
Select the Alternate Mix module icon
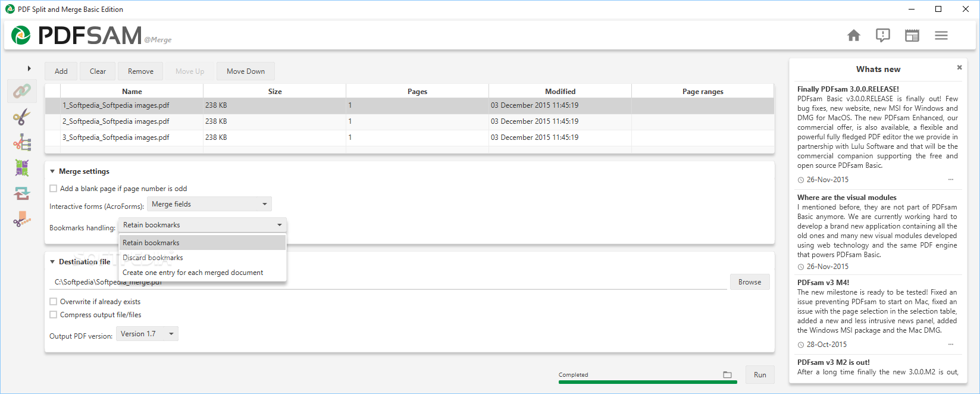pos(22,168)
